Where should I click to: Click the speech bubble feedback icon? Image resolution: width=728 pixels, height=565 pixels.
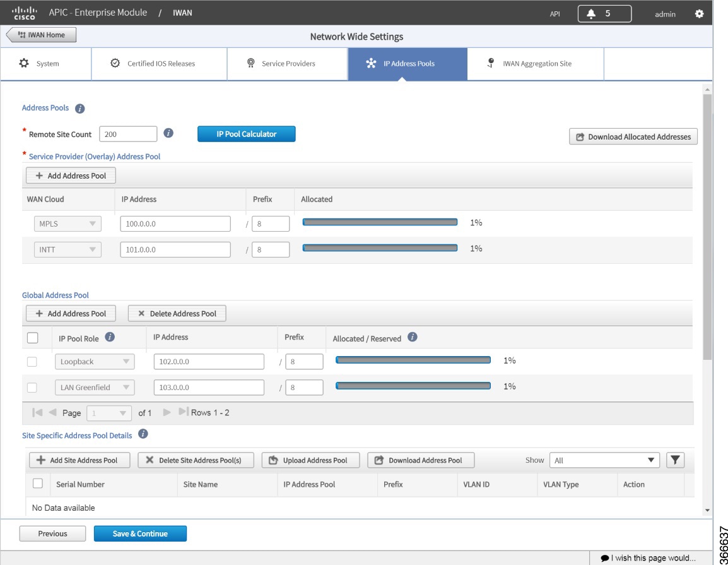coord(604,558)
